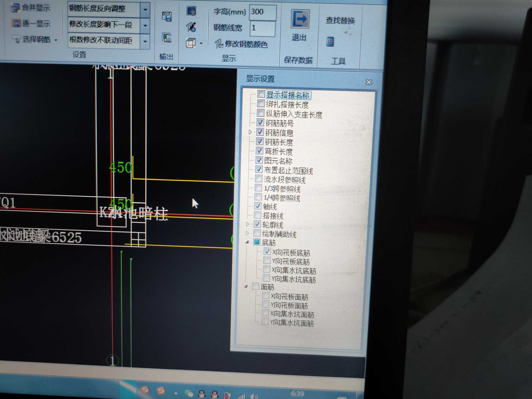Screen dimensions: 532x399
Task: Enable X向集水坑面筋 checkbox
Action: point(265,313)
